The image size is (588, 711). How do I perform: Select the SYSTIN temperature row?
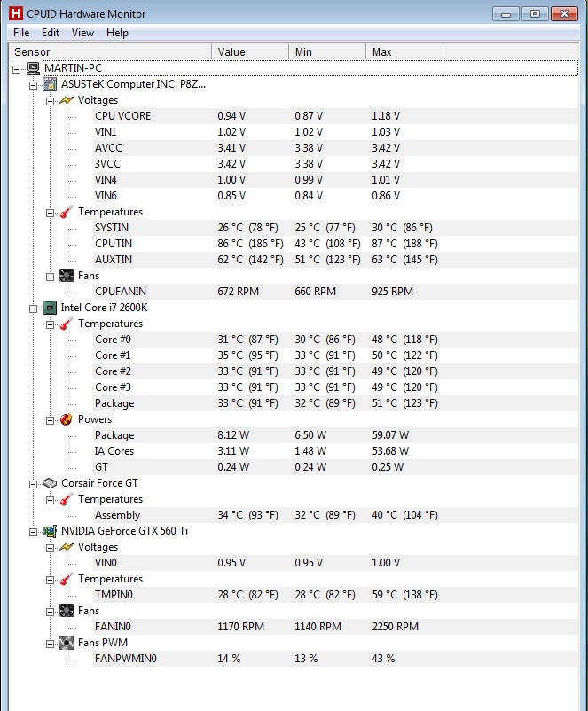pyautogui.click(x=335, y=228)
